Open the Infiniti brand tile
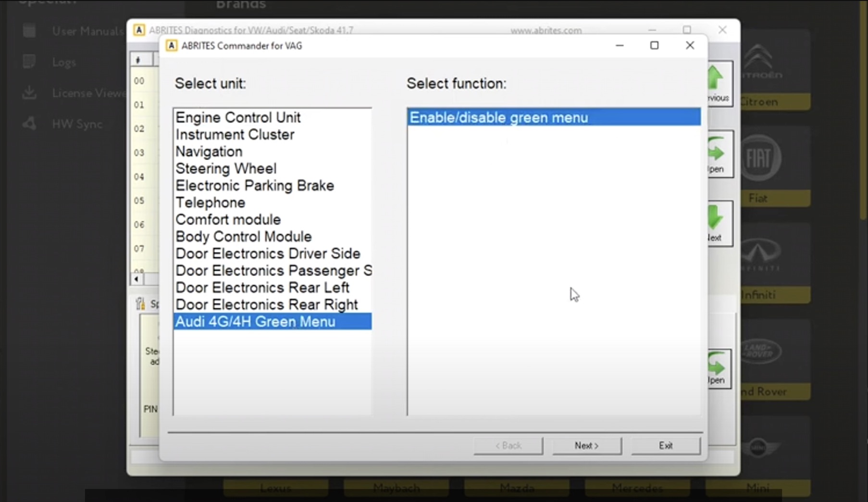This screenshot has height=502, width=868. pos(775,263)
